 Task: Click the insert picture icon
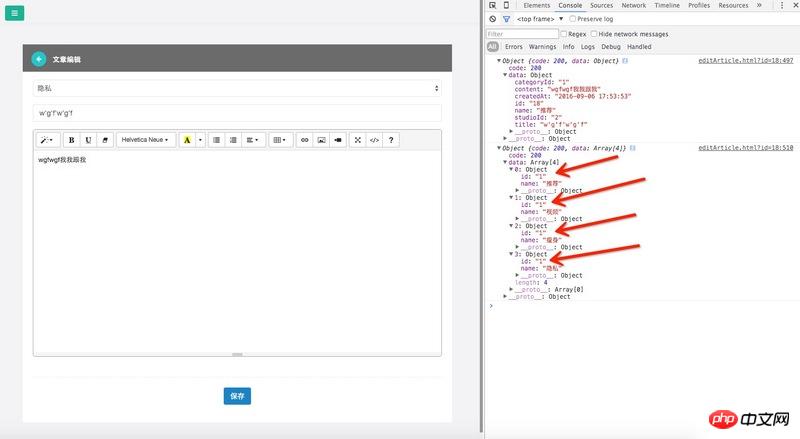point(321,140)
